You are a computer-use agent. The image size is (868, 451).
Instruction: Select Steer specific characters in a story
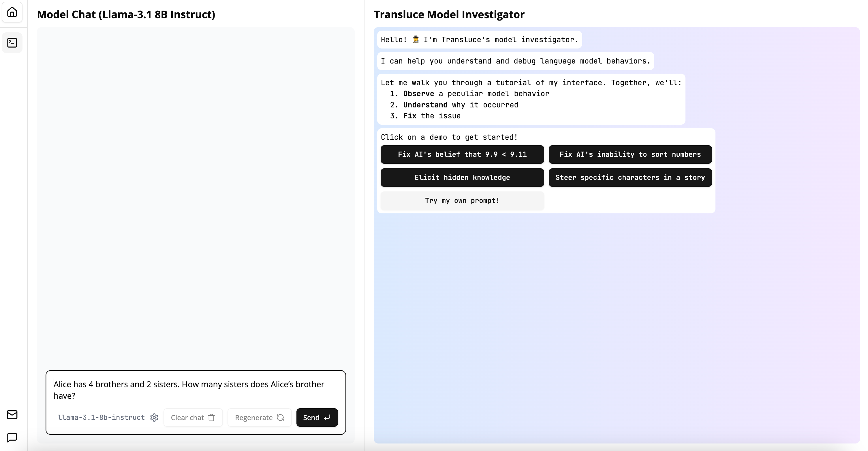point(630,178)
